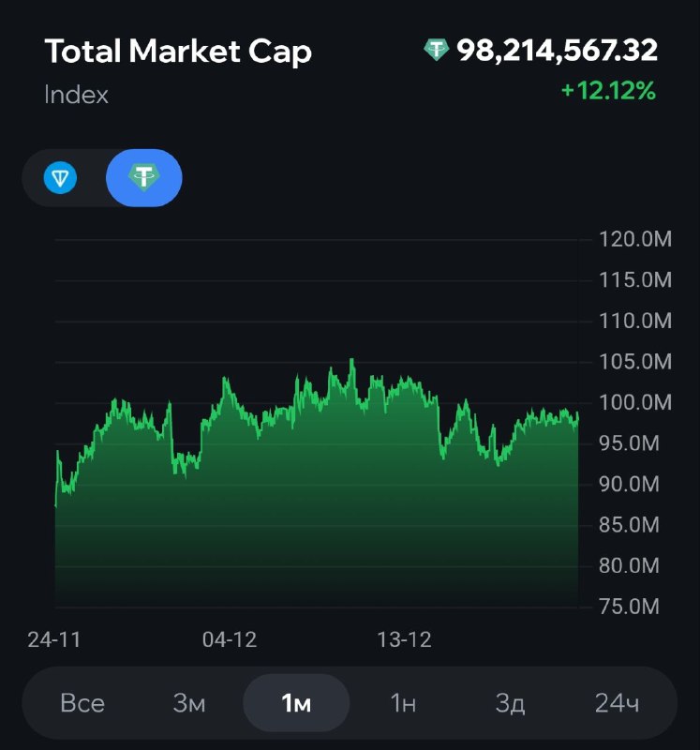This screenshot has width=700, height=750.
Task: Switch chart to the 3м range
Action: coord(188,703)
